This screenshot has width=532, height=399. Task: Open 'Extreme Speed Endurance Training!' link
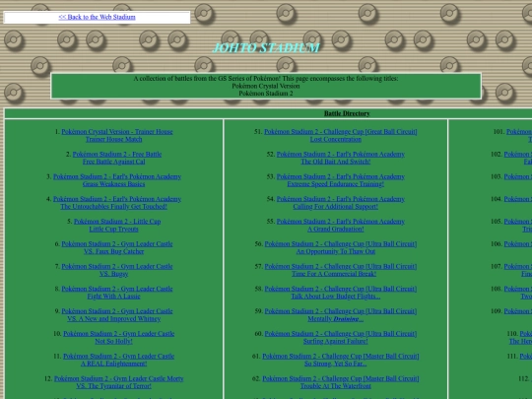coord(336,184)
